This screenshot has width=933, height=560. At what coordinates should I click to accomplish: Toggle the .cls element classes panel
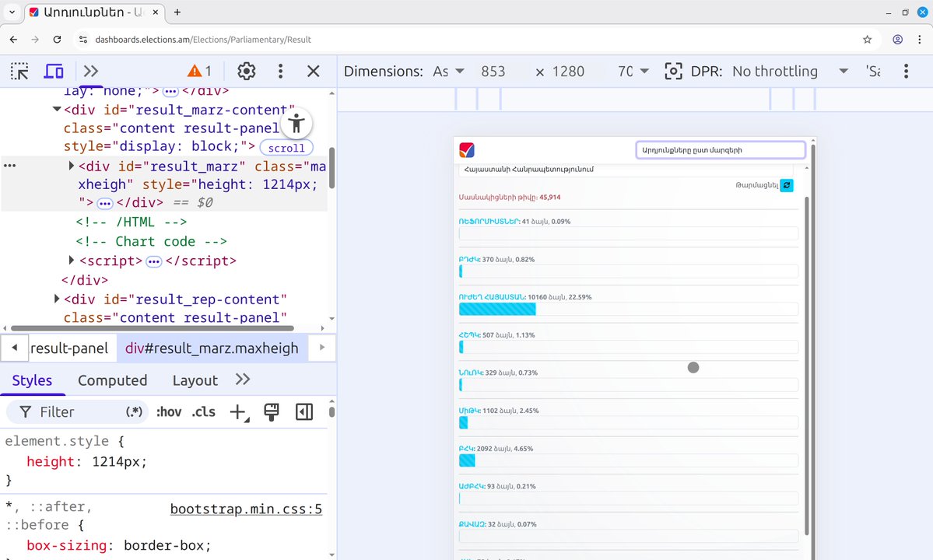204,412
